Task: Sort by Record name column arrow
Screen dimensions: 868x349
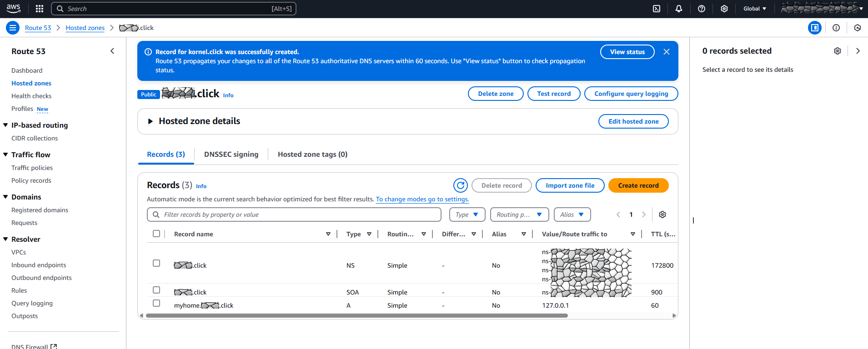Action: (328, 234)
